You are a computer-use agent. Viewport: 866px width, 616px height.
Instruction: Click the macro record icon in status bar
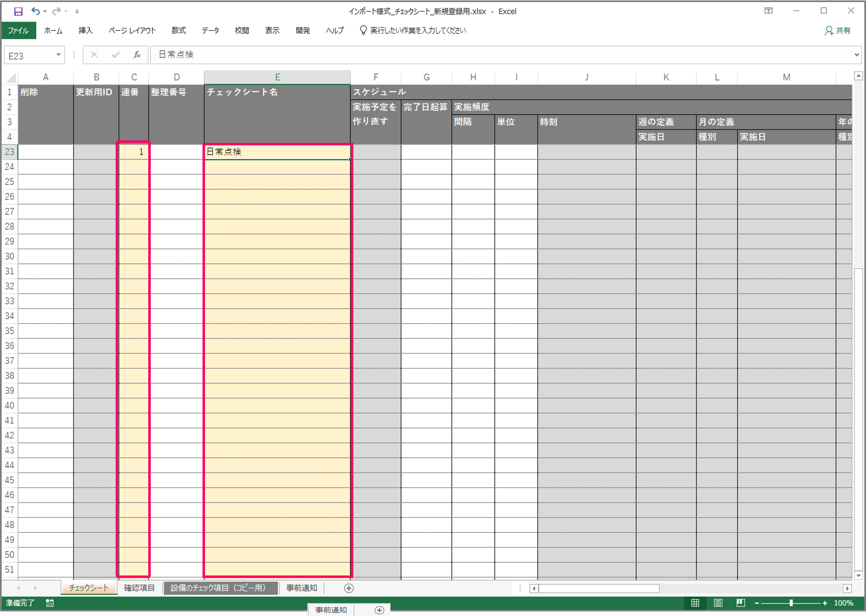pos(50,603)
